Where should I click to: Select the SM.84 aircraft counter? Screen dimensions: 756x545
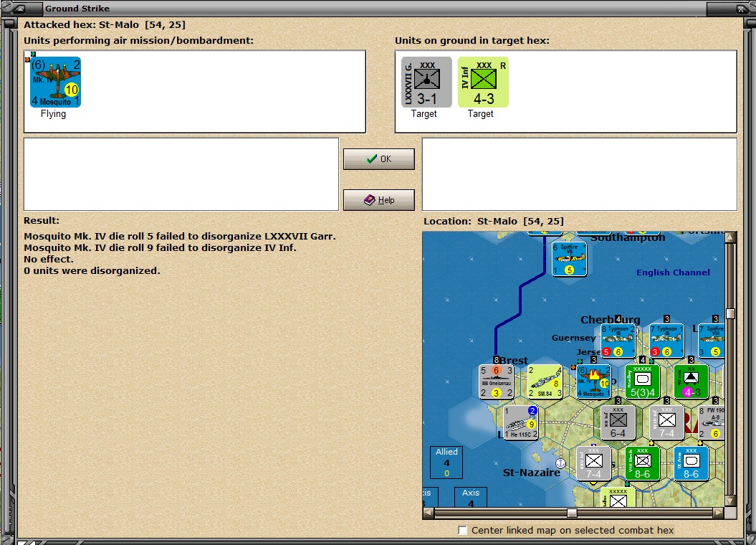(545, 381)
